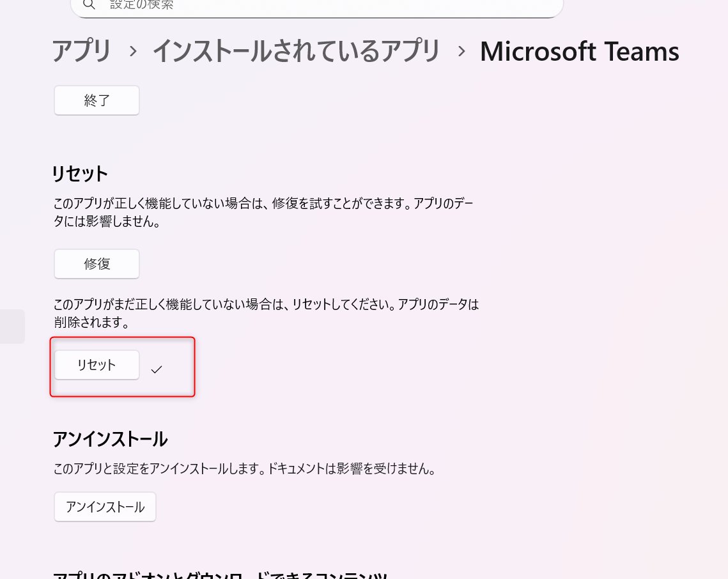Click the chevron after アプリ in the breadcrumb

pyautogui.click(x=132, y=51)
